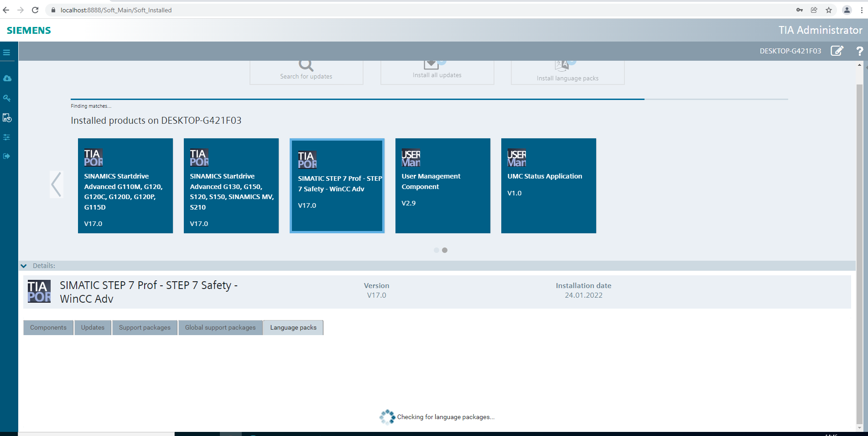This screenshot has width=868, height=436.
Task: Click the logout arrow sidebar icon
Action: [7, 156]
